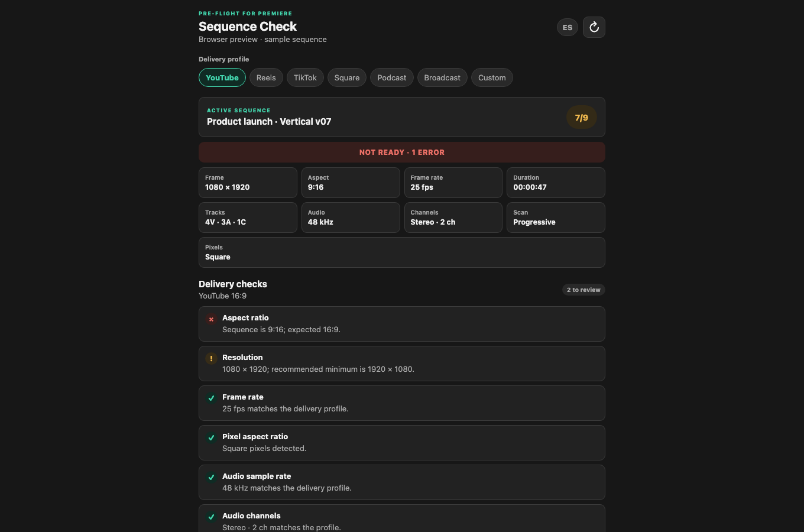
Task: Click the Frame rate 25 fps tile
Action: tap(453, 183)
